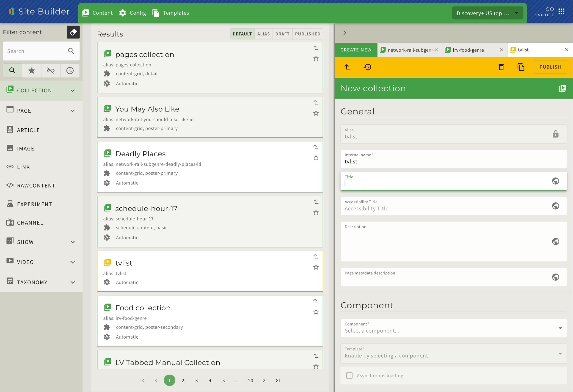The image size is (573, 392).
Task: Click the globe icon in Title field
Action: 555,181
